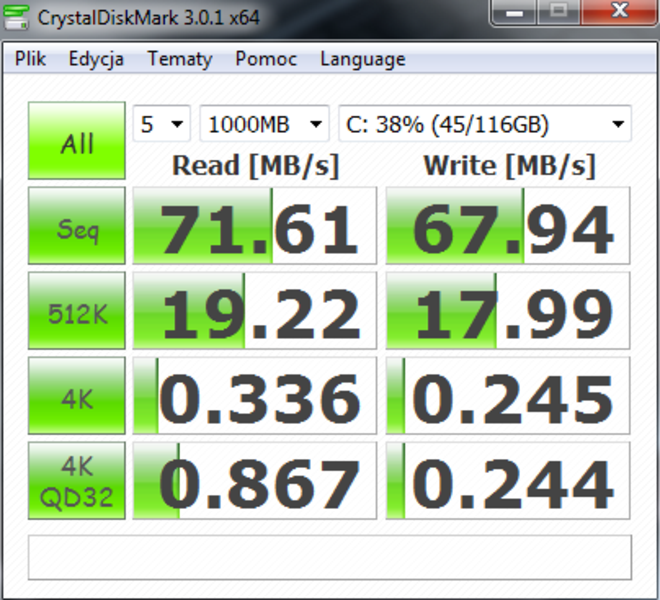Select the 4K QD32 read result 0.867
Screen dimensions: 660x600
point(255,481)
